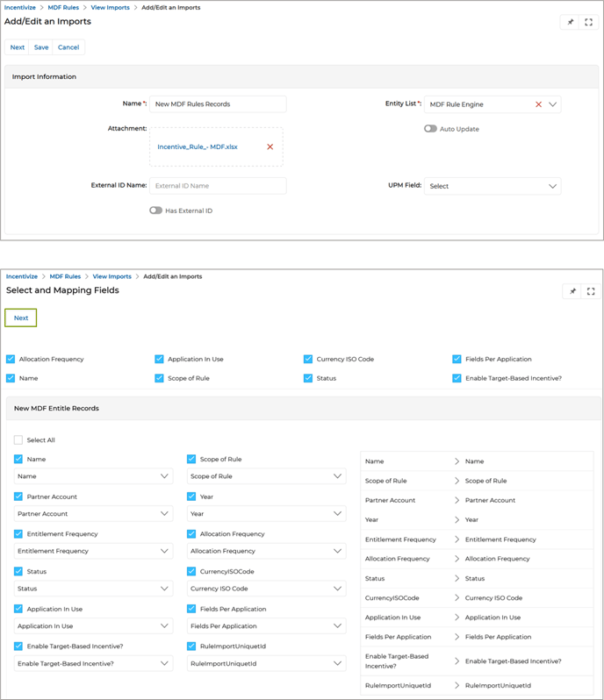The image size is (604, 700).
Task: Go to MDF Rules in top breadcrumb
Action: point(64,7)
